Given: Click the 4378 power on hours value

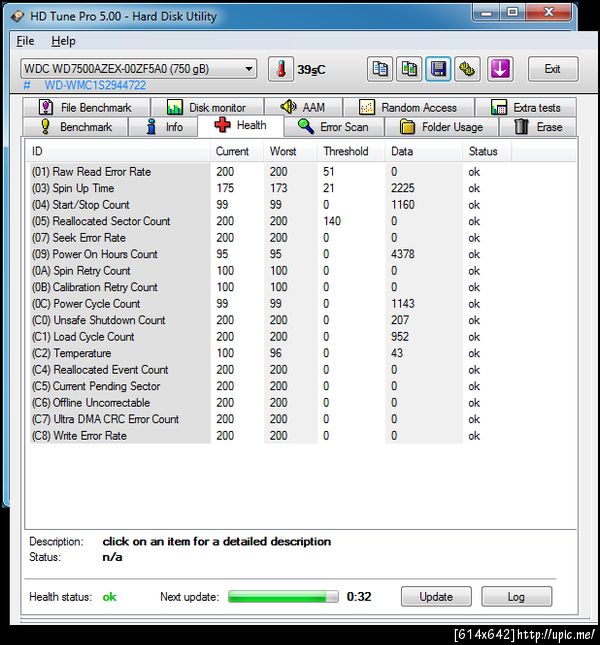Looking at the screenshot, I should tap(403, 254).
